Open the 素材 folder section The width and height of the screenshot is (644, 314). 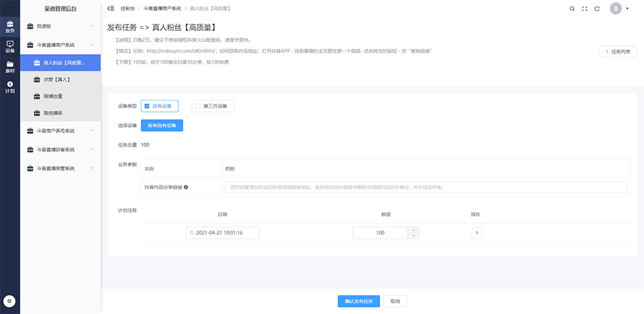click(10, 66)
